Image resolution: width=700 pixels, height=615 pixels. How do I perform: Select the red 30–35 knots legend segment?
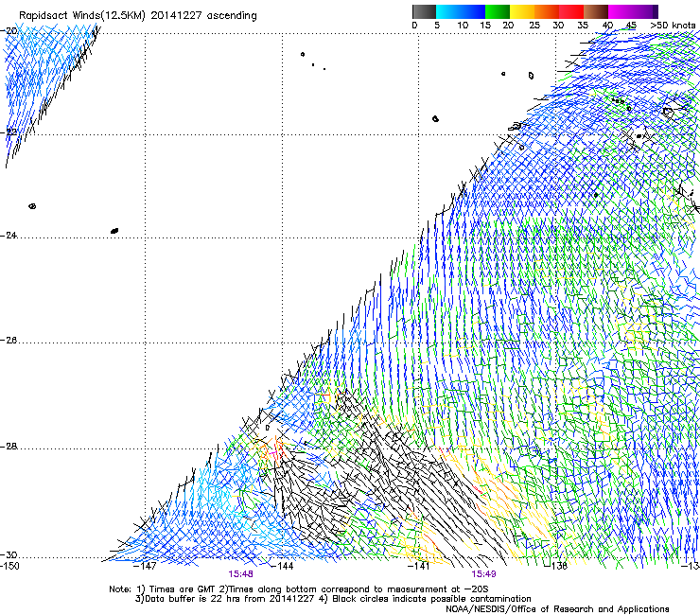(571, 11)
